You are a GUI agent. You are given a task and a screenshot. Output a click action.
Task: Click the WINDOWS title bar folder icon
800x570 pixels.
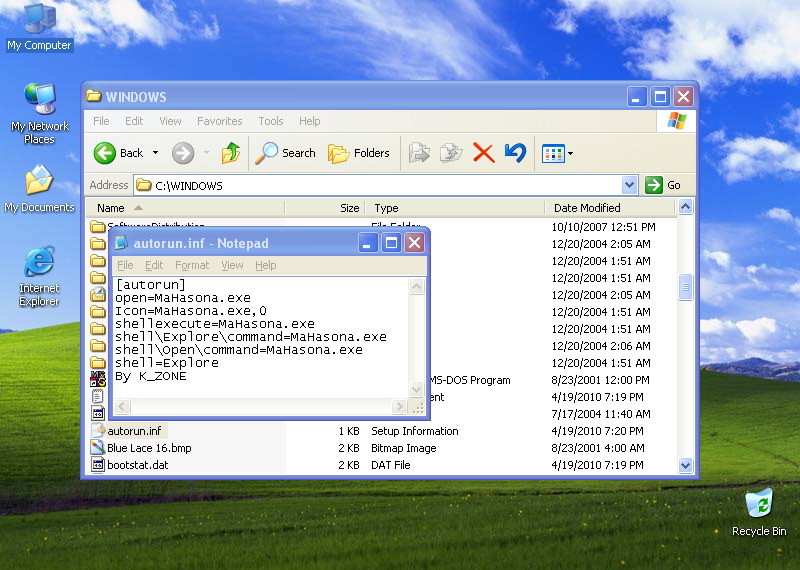click(x=94, y=95)
